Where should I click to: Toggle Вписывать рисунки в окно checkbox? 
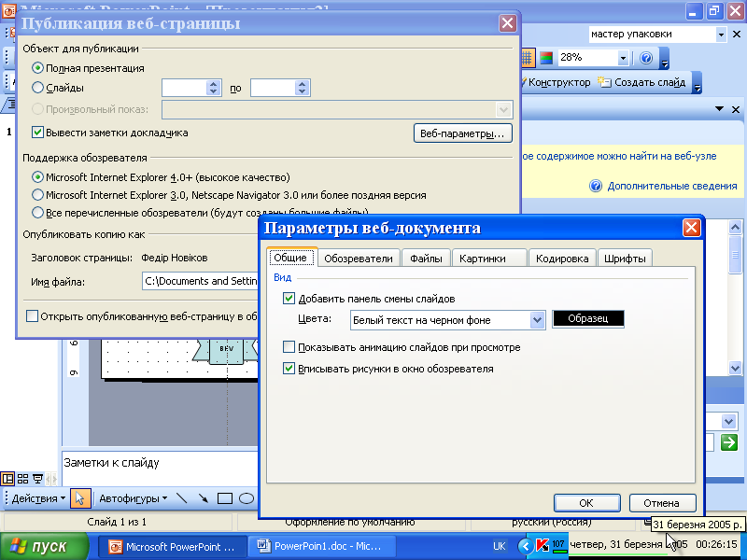tap(289, 368)
